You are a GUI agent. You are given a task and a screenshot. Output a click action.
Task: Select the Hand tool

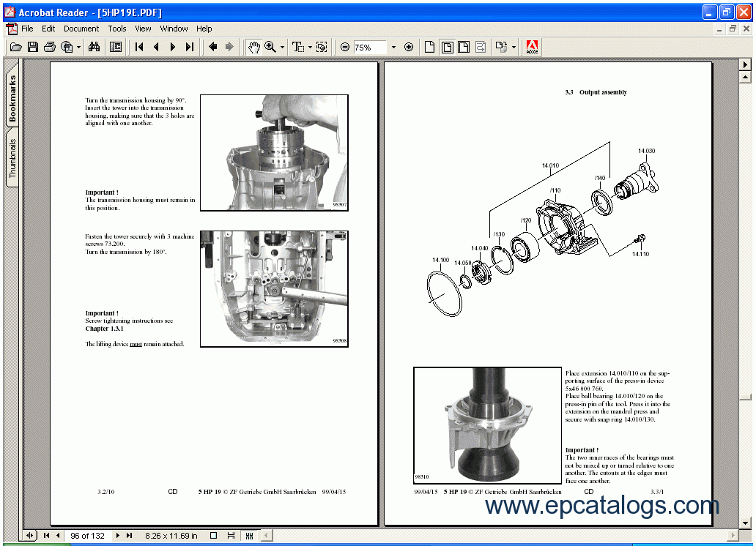[254, 47]
